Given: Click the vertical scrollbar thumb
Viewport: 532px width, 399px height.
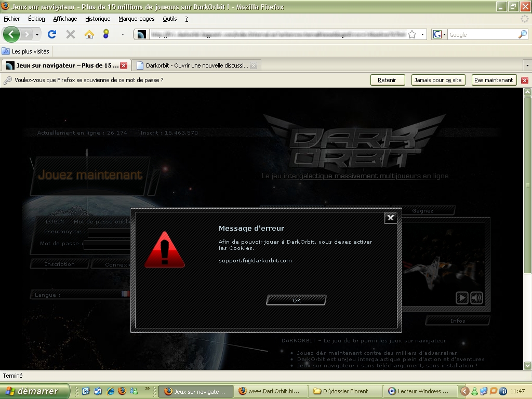Looking at the screenshot, I should tap(528, 185).
